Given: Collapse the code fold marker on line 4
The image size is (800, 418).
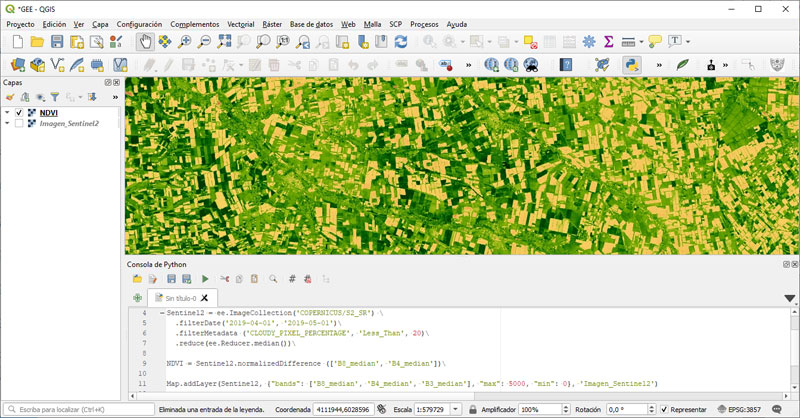Looking at the screenshot, I should [162, 313].
